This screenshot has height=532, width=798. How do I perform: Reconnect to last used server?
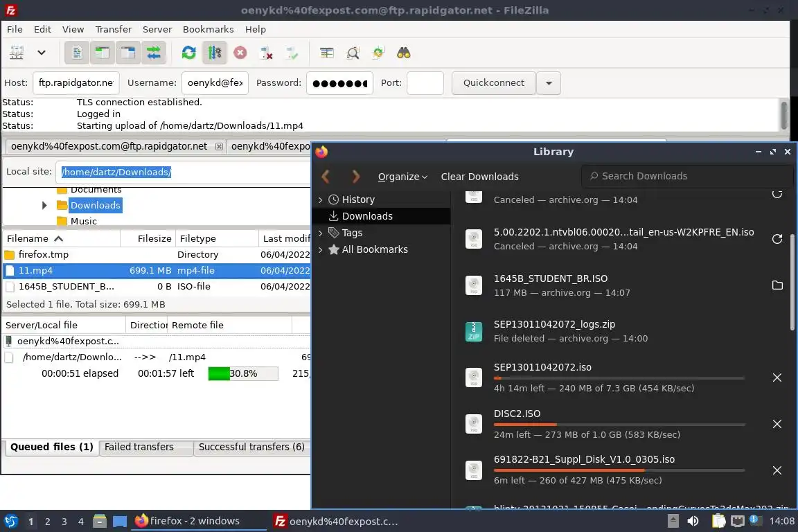292,53
